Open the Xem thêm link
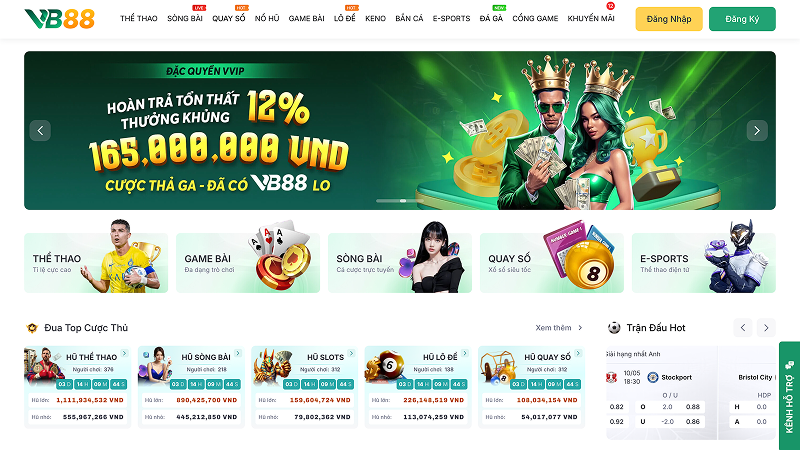 (x=559, y=328)
